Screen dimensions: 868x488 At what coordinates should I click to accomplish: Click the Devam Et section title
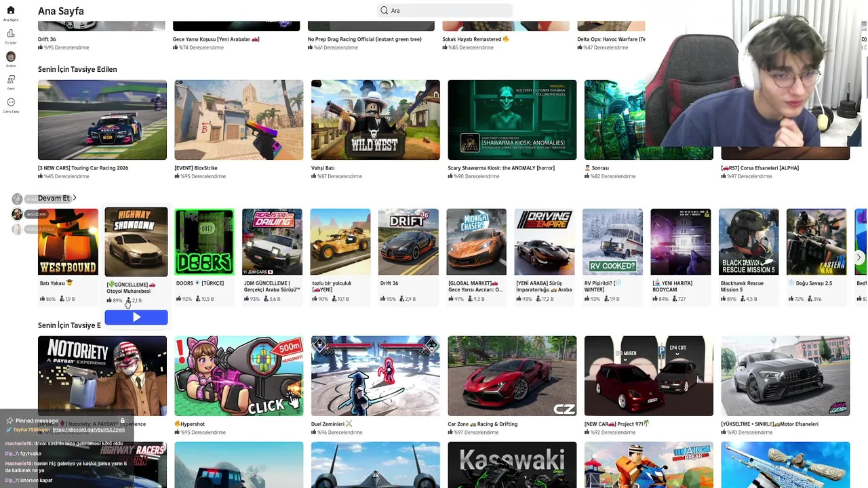pos(54,198)
